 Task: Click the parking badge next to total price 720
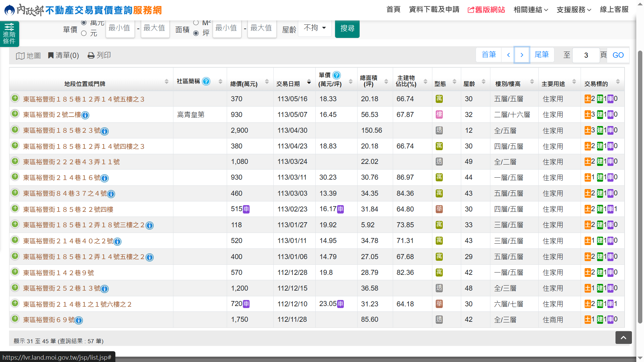pyautogui.click(x=246, y=304)
